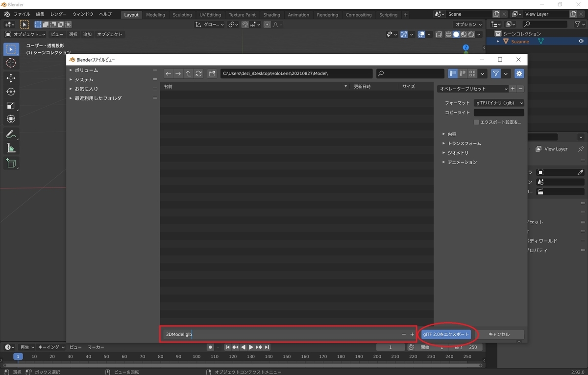Switch to the Modeling workspace tab
Image resolution: width=588 pixels, height=375 pixels.
[x=156, y=15]
